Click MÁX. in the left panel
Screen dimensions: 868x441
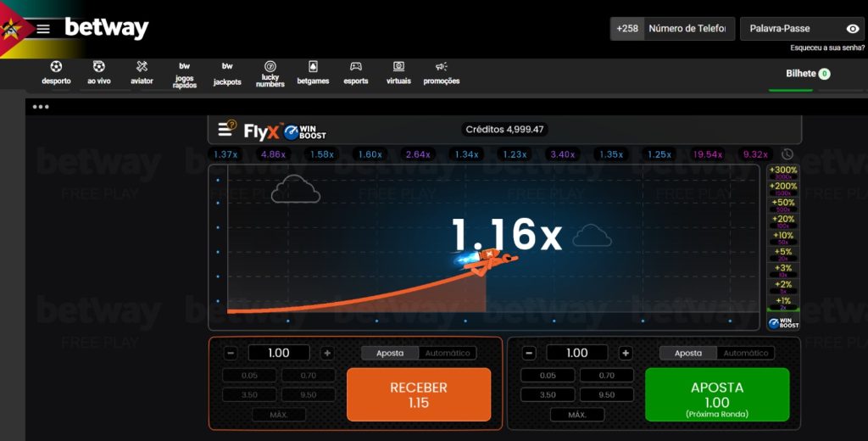278,415
